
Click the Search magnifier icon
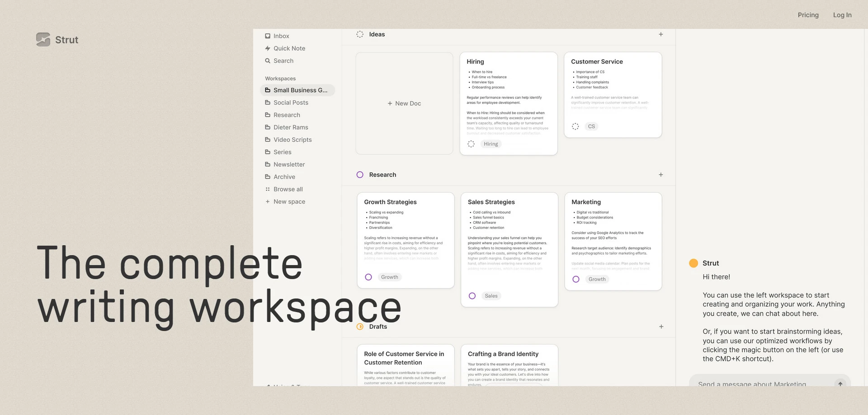click(x=268, y=61)
